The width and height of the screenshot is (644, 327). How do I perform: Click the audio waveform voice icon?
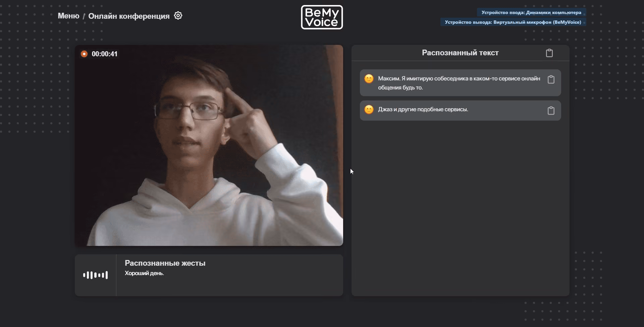tap(96, 275)
